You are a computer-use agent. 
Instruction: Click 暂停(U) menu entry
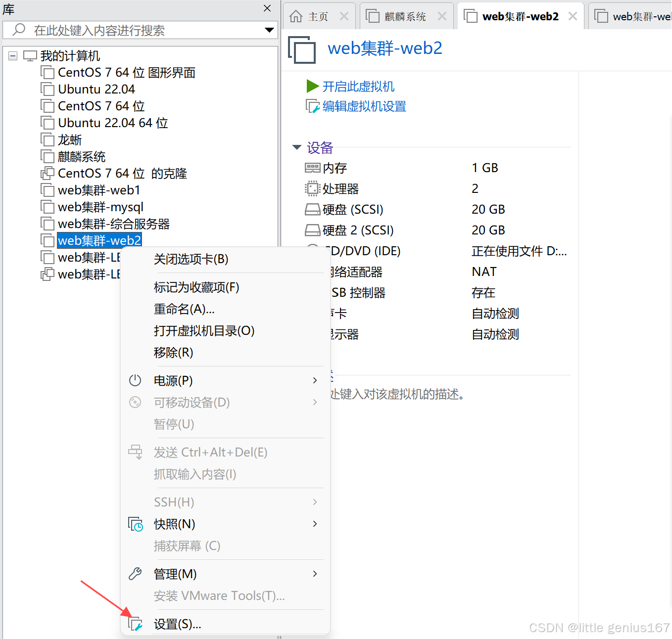(225, 424)
